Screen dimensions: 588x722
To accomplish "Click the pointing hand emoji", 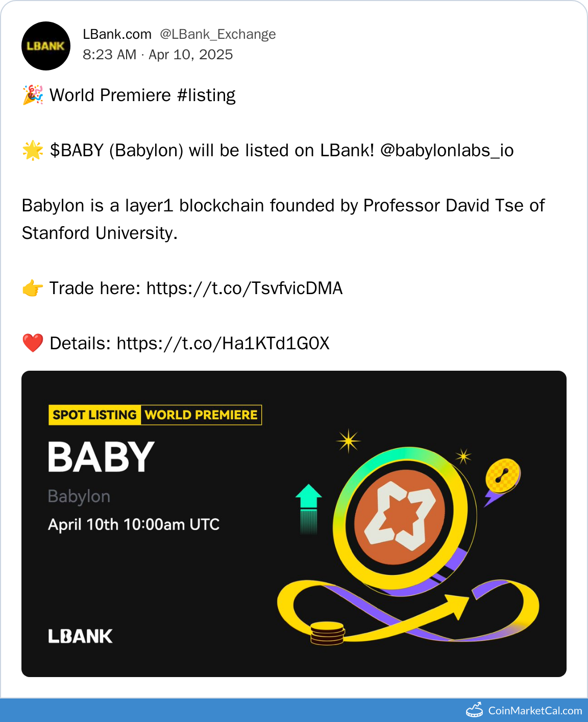I will [x=33, y=288].
